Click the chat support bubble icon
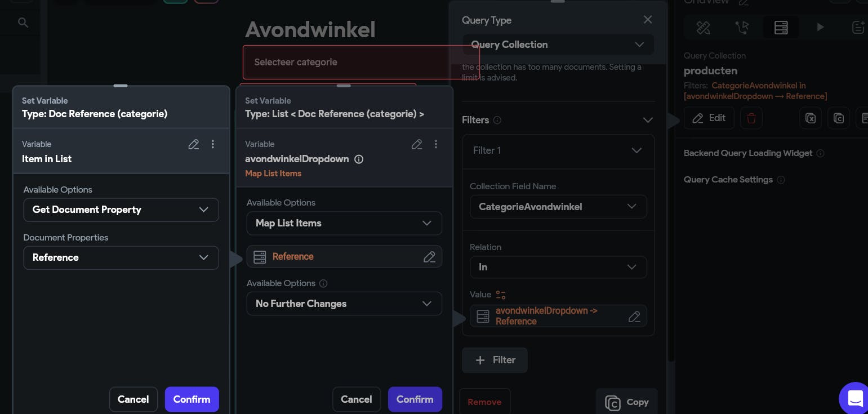 [855, 398]
